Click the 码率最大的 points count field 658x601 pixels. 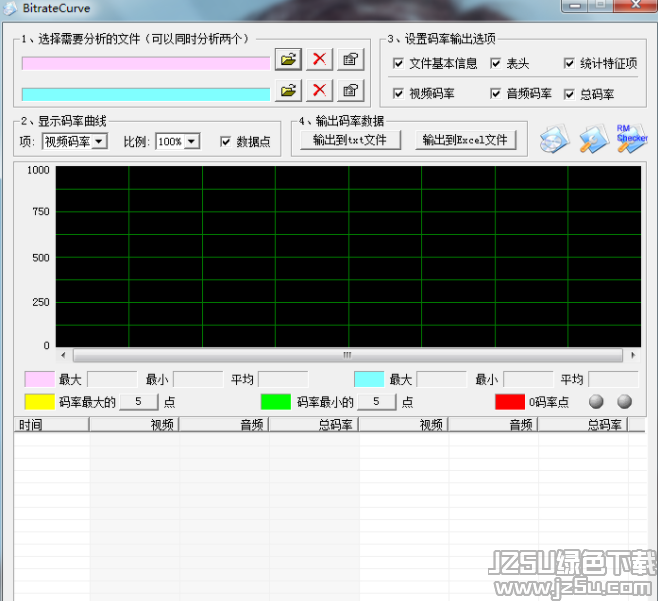click(x=139, y=402)
